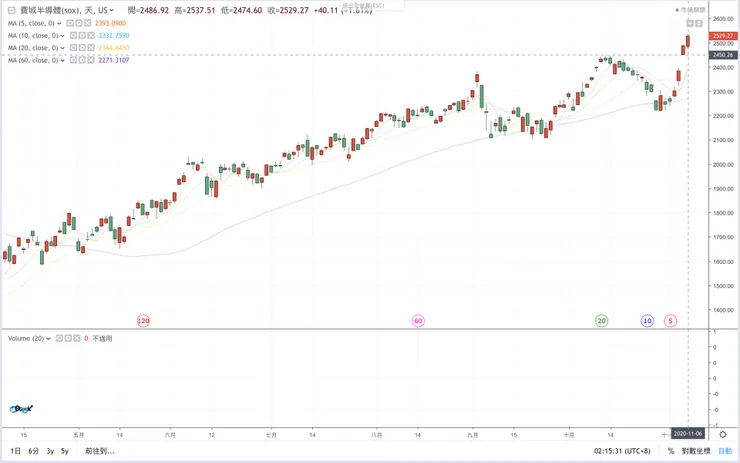Remove the MA (20) indicator with X icon
The width and height of the screenshot is (740, 463).
(91, 48)
